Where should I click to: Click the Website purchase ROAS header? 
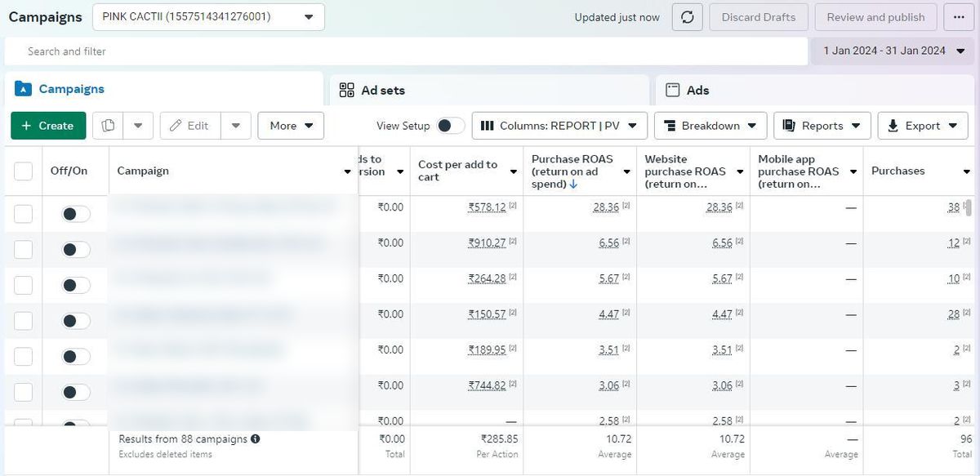pyautogui.click(x=684, y=171)
